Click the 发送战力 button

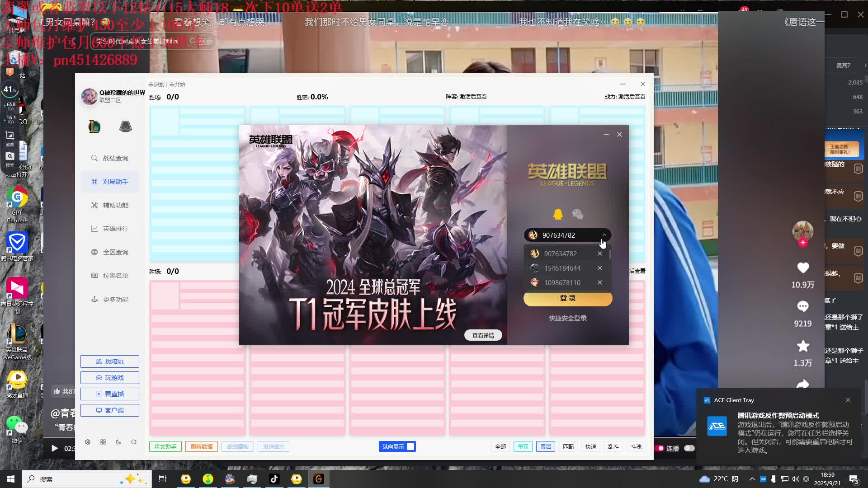[x=274, y=446]
